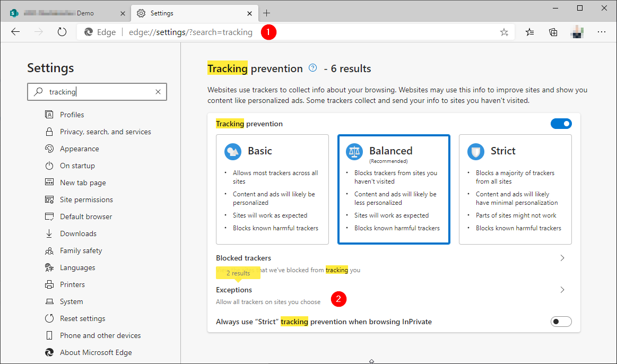Screen dimensions: 617x364
Task: Go back with the browser back arrow
Action: point(15,32)
